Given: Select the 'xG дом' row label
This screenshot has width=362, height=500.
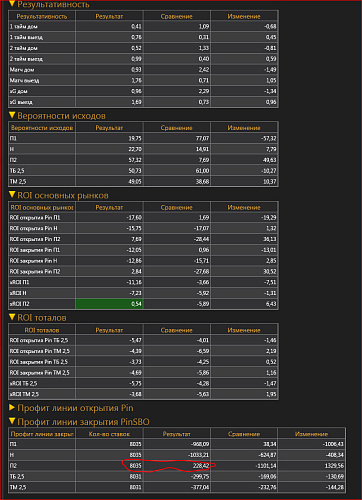Looking at the screenshot, I should [x=19, y=91].
